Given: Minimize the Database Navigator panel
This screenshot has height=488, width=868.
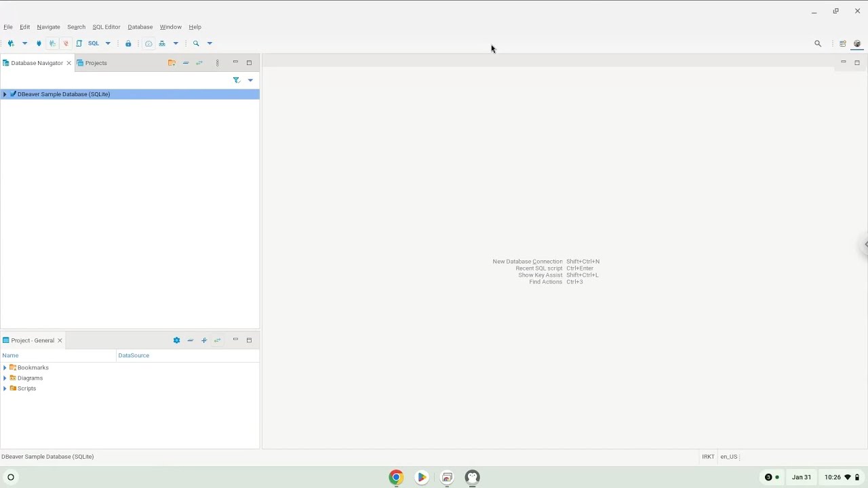Looking at the screenshot, I should (x=235, y=62).
